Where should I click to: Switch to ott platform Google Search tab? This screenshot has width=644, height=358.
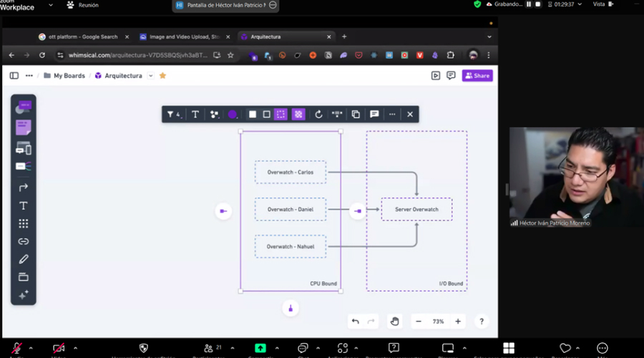click(84, 37)
